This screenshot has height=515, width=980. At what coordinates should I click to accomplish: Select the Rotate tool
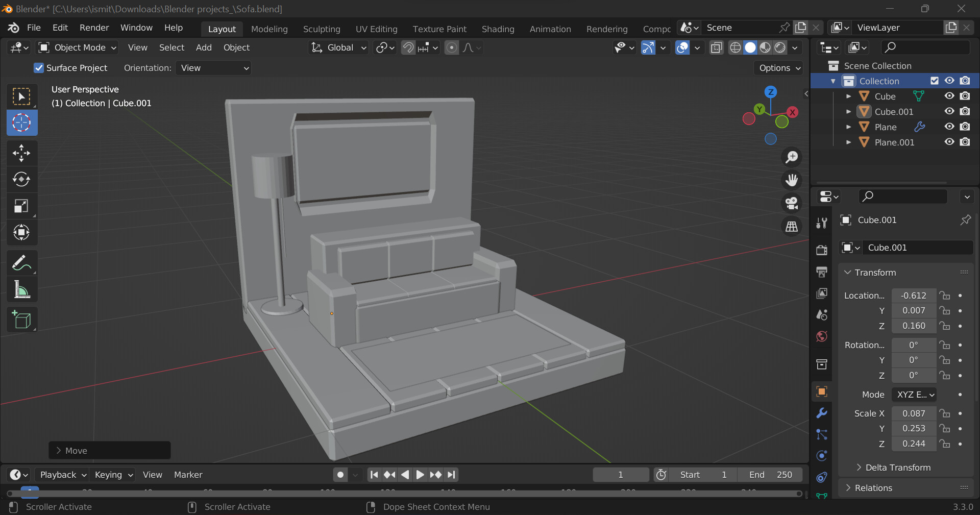tap(21, 179)
